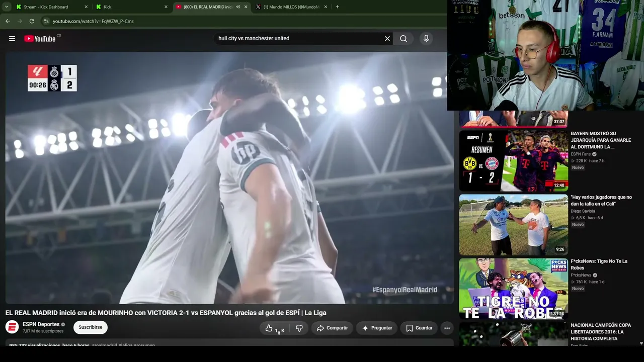Open the YouTube guide menu
Image resolution: width=644 pixels, height=362 pixels.
click(12, 39)
